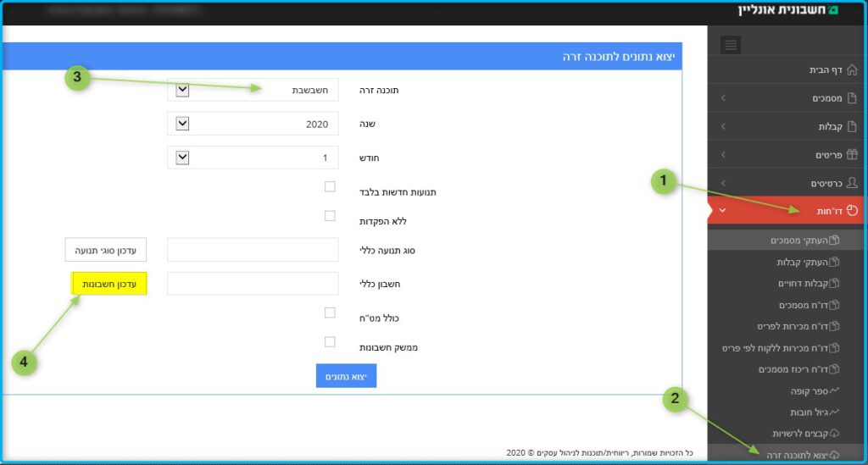Open העתקי קבלות report link
Image resolution: width=868 pixels, height=465 pixels.
coord(802,262)
